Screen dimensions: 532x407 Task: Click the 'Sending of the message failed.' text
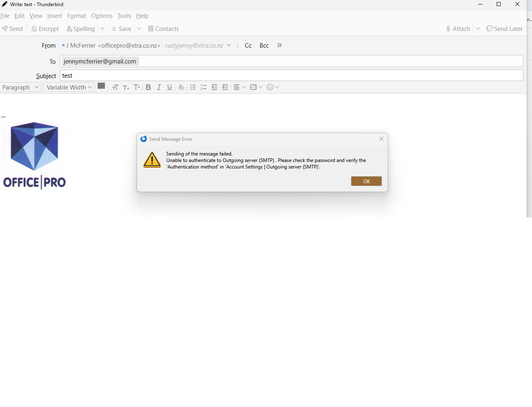point(199,154)
